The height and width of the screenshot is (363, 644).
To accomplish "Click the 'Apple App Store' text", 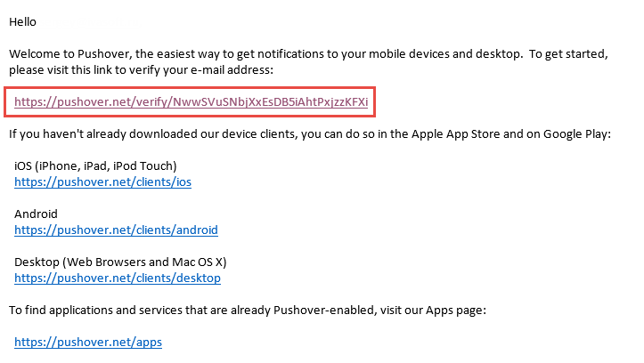I will coord(455,134).
